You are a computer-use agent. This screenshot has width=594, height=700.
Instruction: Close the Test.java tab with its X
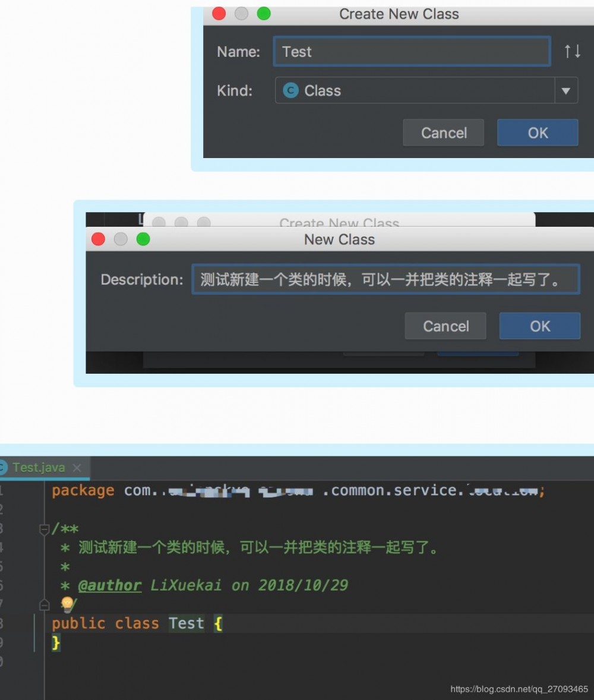[77, 468]
